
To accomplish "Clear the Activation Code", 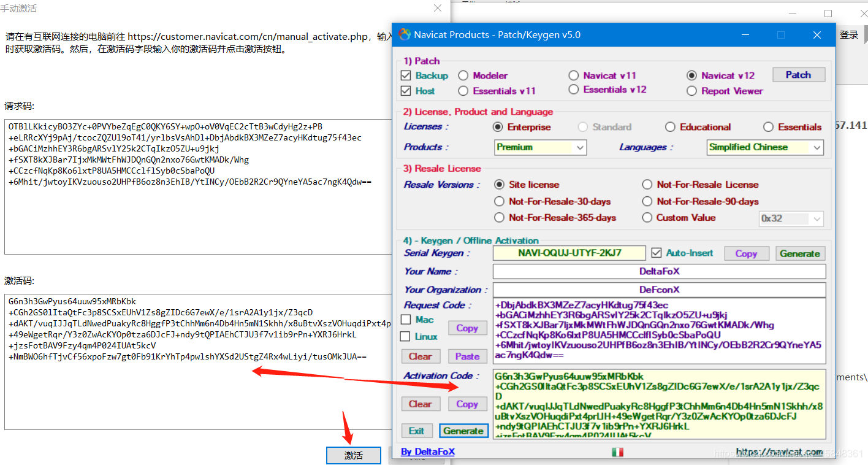I will click(x=421, y=404).
